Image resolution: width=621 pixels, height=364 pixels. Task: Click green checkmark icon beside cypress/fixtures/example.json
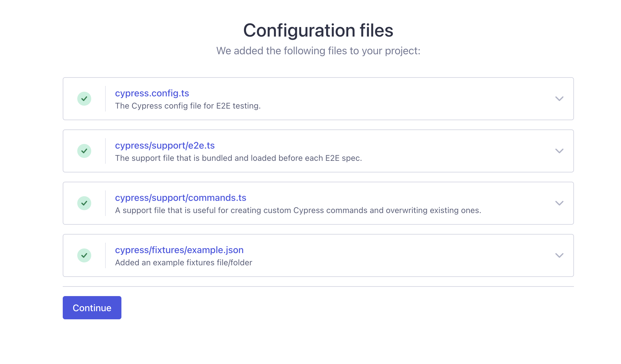84,255
